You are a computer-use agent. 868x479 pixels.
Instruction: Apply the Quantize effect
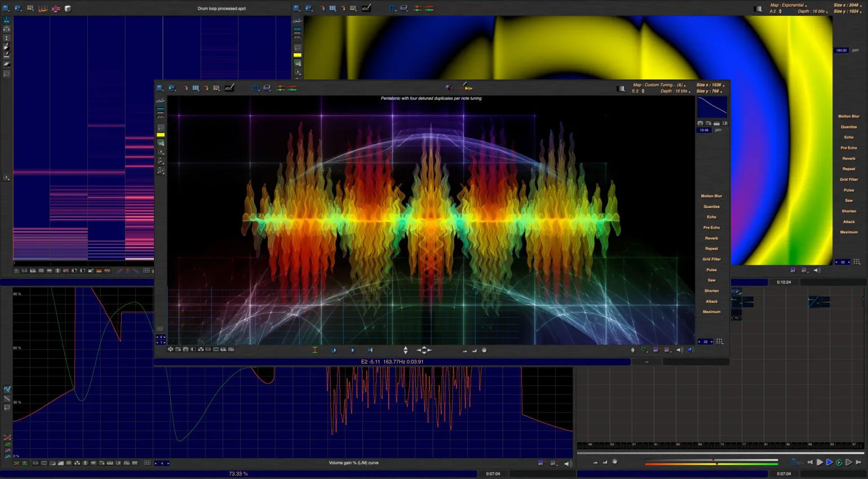[x=711, y=206]
